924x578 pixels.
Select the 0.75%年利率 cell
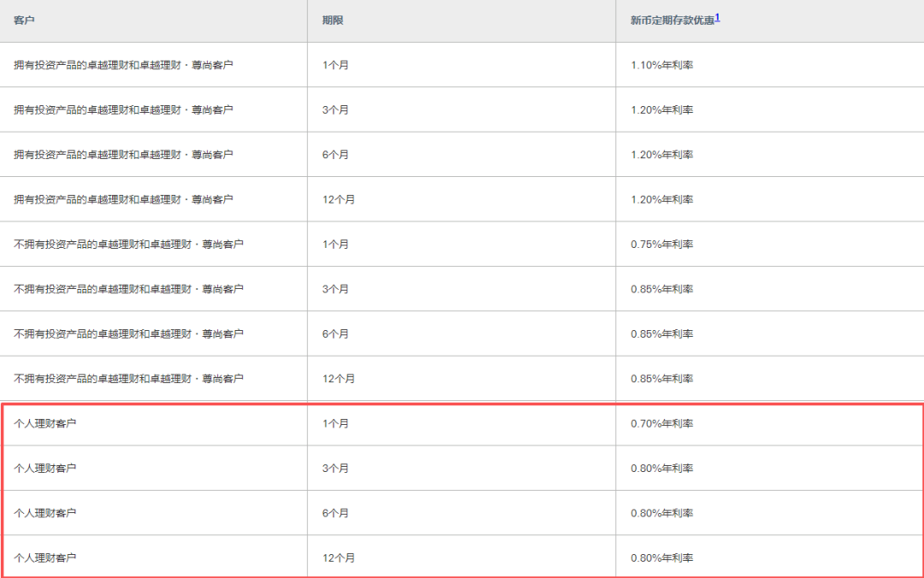pyautogui.click(x=661, y=245)
